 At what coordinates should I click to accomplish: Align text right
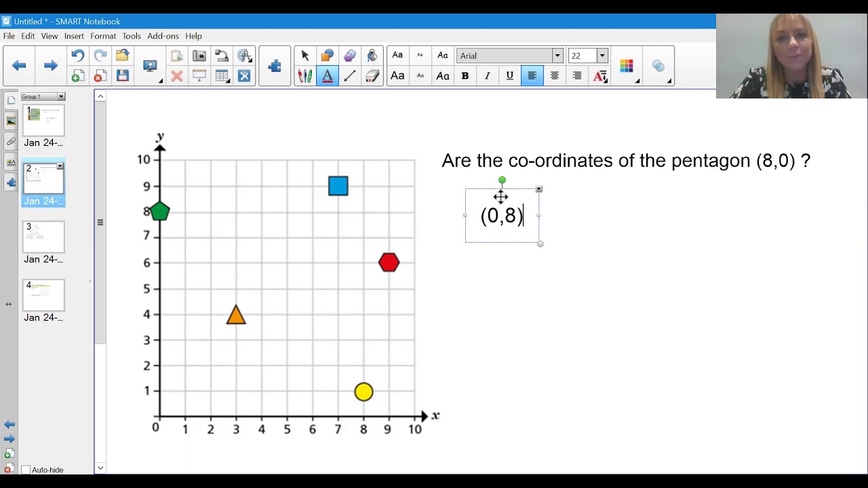(577, 76)
